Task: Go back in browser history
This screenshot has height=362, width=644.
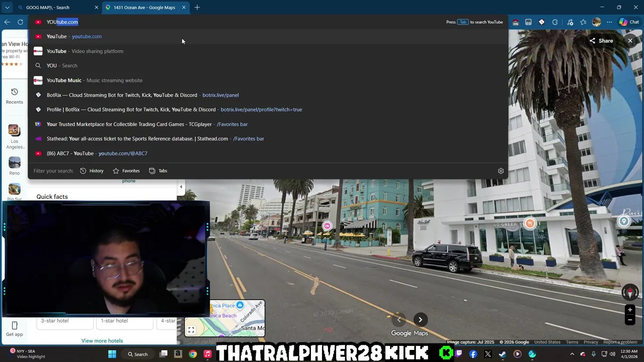Action: coord(7,22)
